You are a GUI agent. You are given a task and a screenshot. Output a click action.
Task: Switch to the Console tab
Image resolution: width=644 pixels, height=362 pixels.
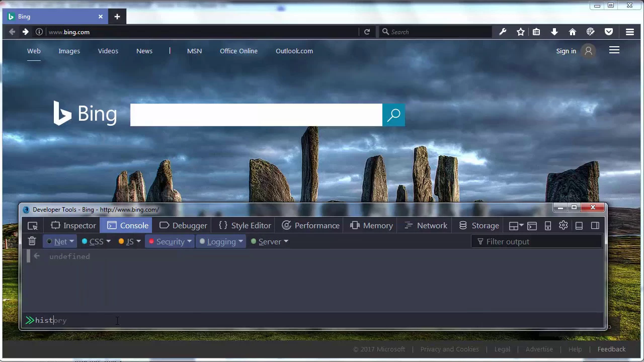[127, 226]
